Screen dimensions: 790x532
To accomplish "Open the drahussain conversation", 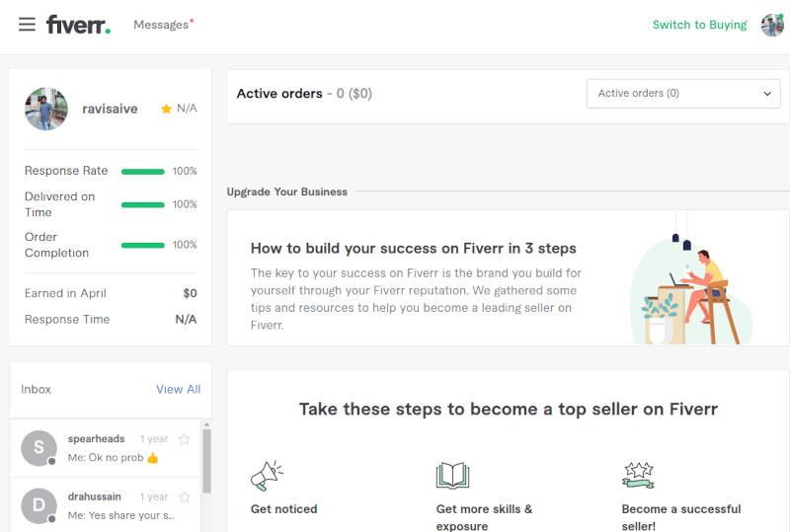I will tap(106, 504).
